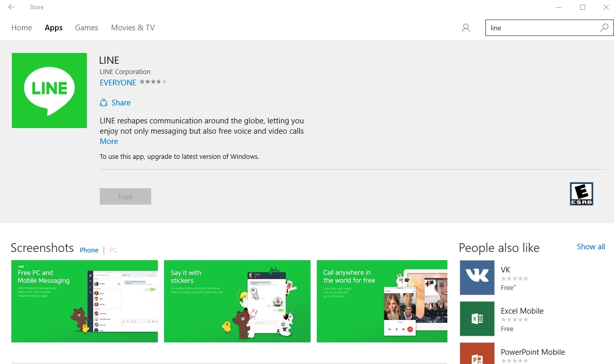Minimize the Store window
The width and height of the screenshot is (614, 364).
tap(559, 7)
